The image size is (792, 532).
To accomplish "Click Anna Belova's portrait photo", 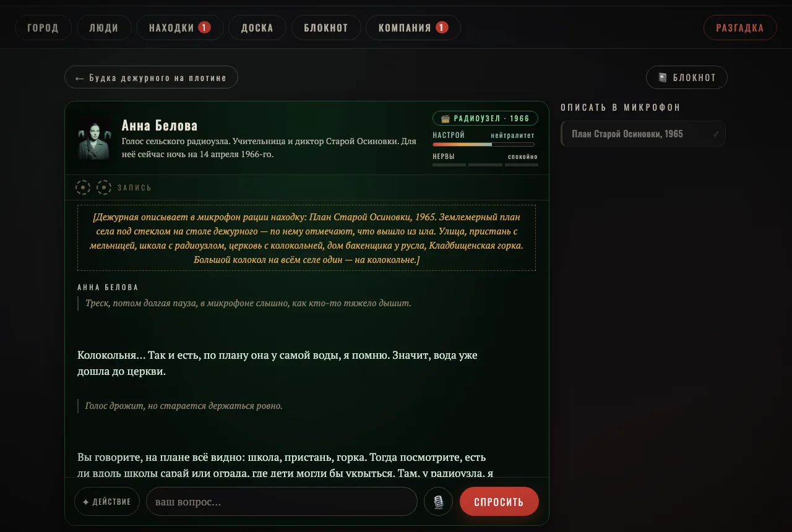I will point(95,137).
